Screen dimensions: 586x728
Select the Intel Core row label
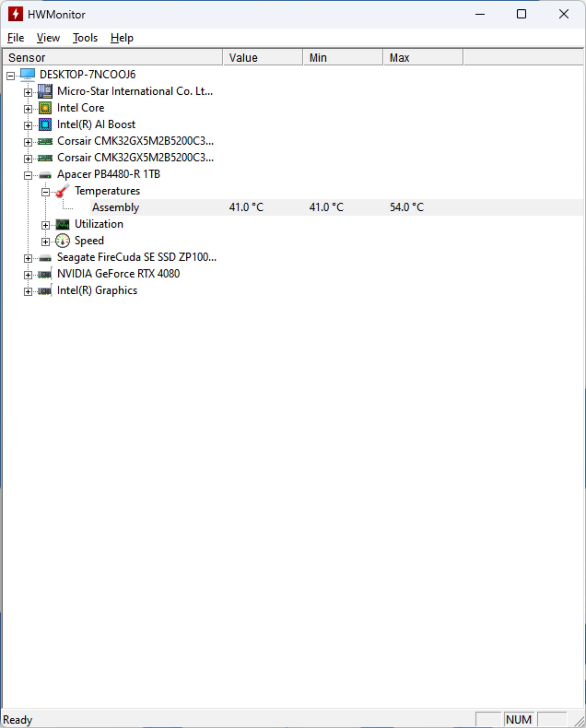pyautogui.click(x=81, y=108)
